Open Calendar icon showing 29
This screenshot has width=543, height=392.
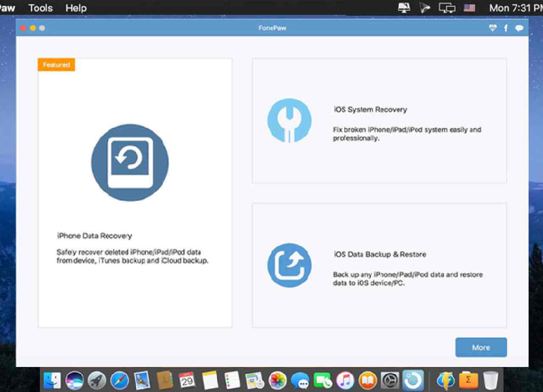point(187,380)
